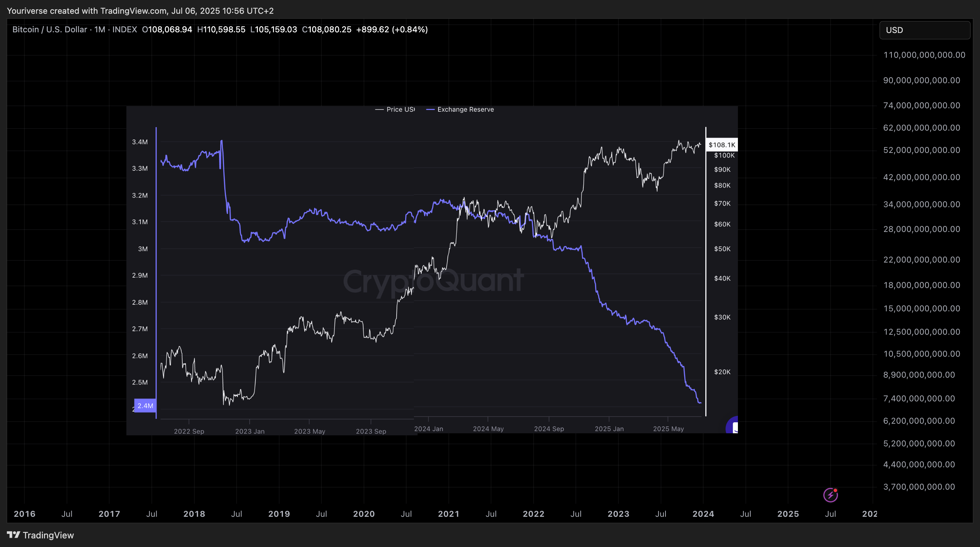Click the 2023 Sep date label
This screenshot has width=980, height=547.
(371, 431)
